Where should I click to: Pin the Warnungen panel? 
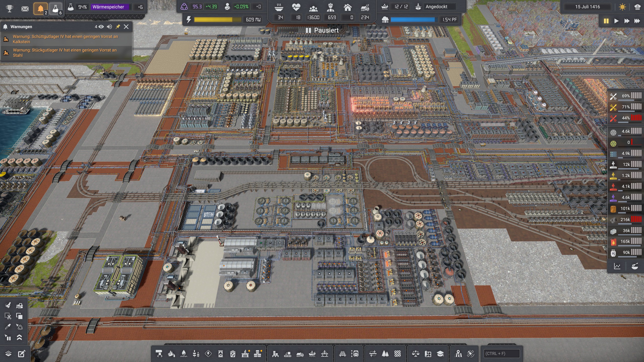click(x=118, y=27)
